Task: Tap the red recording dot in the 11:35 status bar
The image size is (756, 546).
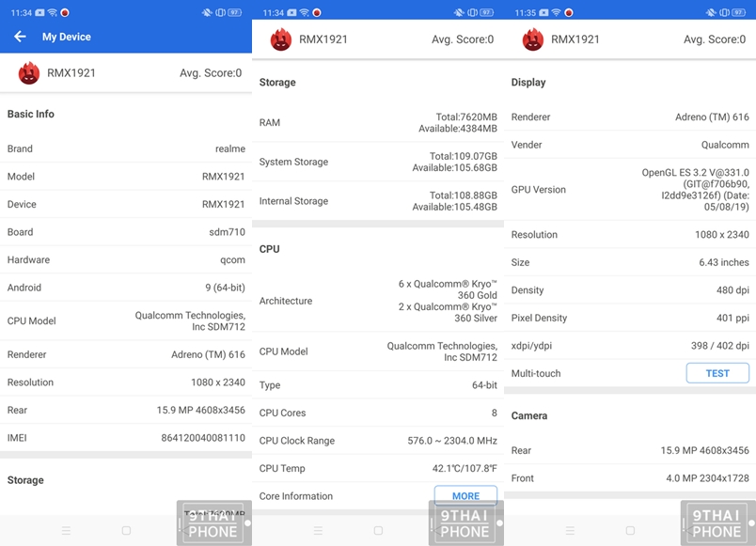Action: (569, 12)
